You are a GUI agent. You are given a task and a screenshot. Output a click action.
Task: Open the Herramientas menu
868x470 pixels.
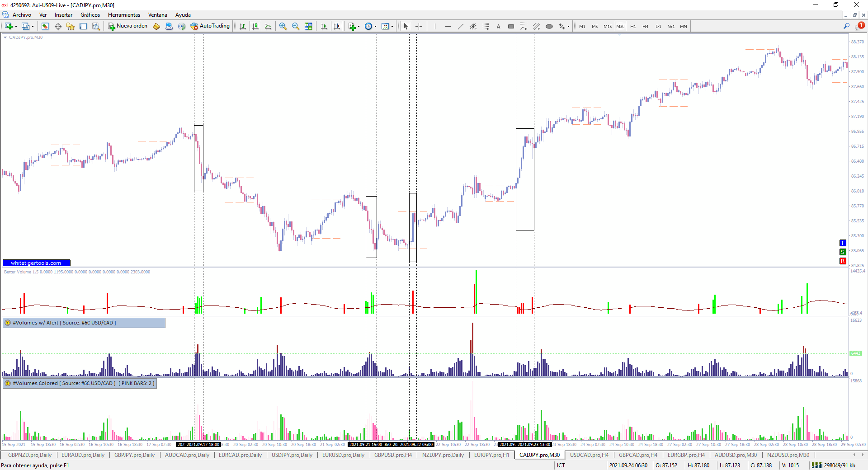pyautogui.click(x=124, y=15)
